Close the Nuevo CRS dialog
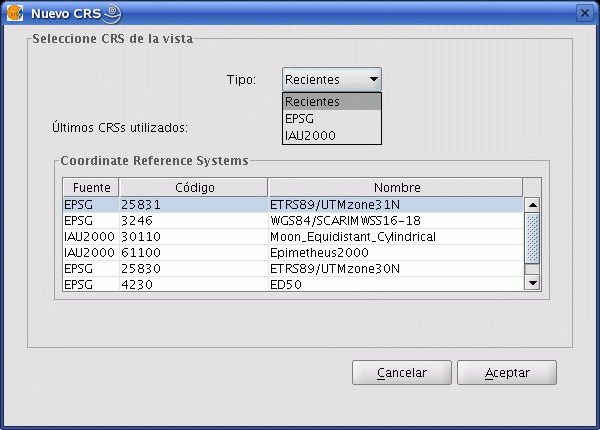 tap(585, 13)
